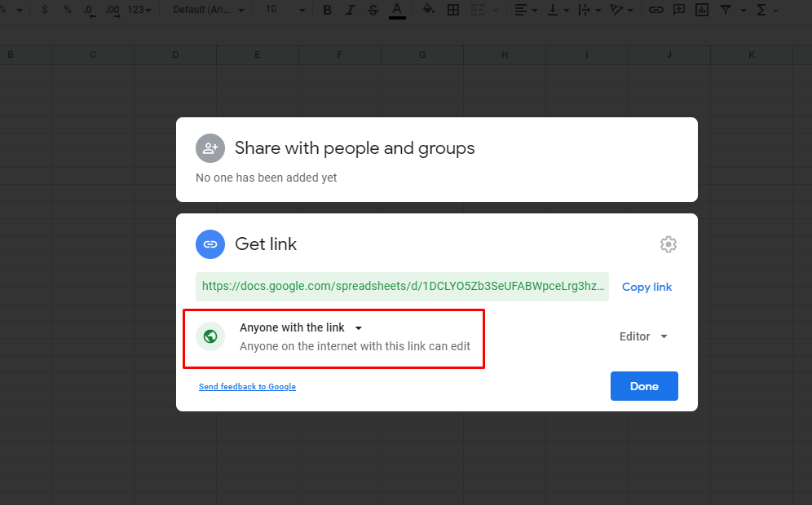
Task: Toggle bold formatting
Action: coord(327,10)
